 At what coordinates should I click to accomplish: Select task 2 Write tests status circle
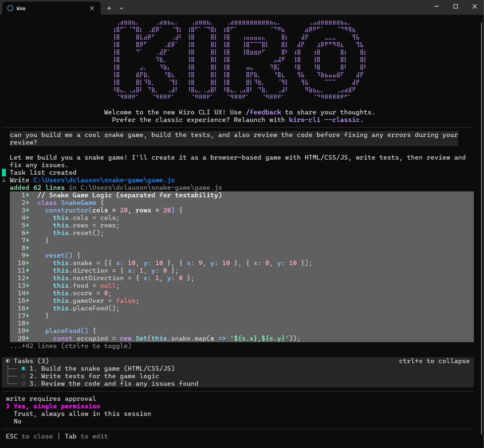[24, 376]
